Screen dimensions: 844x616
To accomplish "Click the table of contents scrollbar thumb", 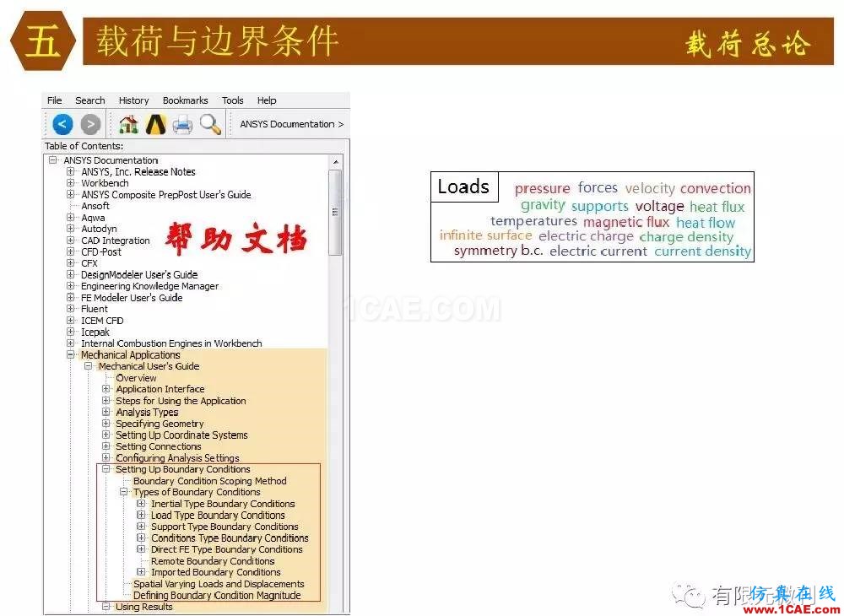I will coord(335,213).
